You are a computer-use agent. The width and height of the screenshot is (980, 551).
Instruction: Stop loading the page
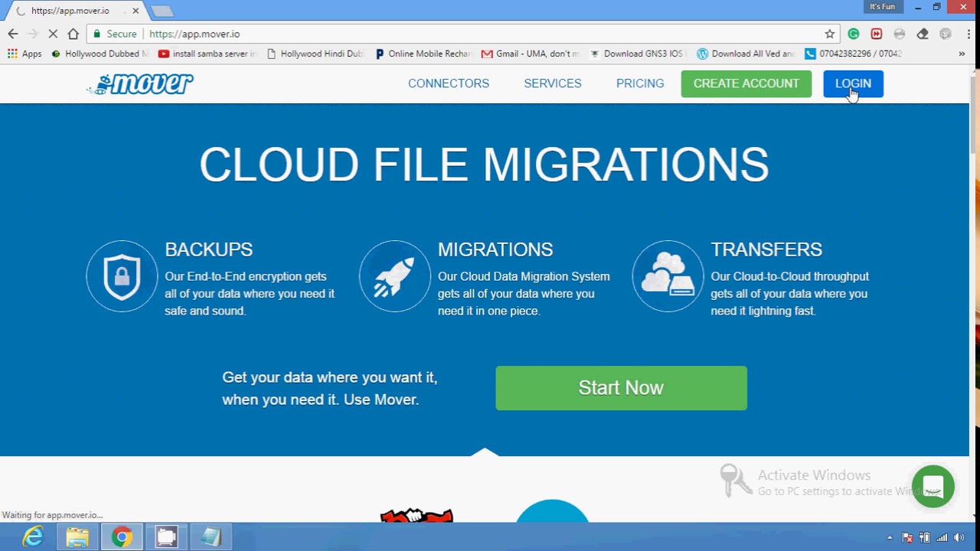[x=53, y=34]
